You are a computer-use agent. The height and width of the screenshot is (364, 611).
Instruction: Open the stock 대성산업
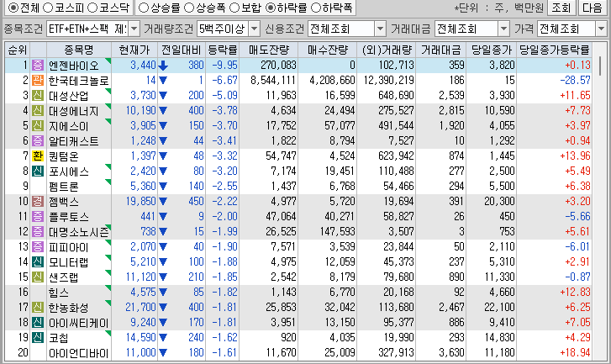[69, 96]
